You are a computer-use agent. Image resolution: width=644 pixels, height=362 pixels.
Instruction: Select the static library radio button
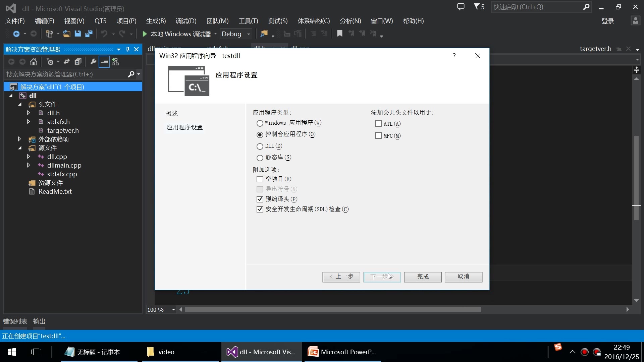(260, 158)
